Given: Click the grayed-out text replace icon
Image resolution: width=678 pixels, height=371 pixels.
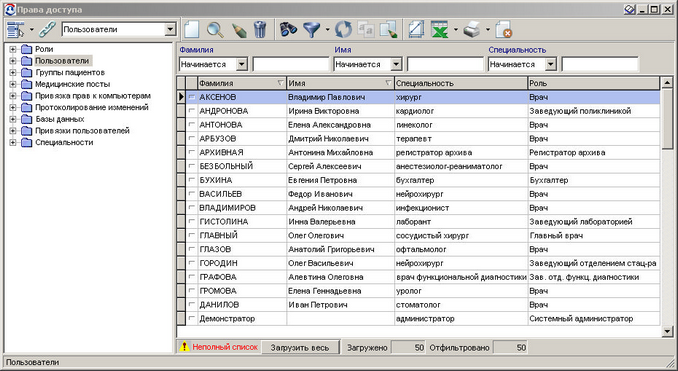Looking at the screenshot, I should tap(366, 29).
